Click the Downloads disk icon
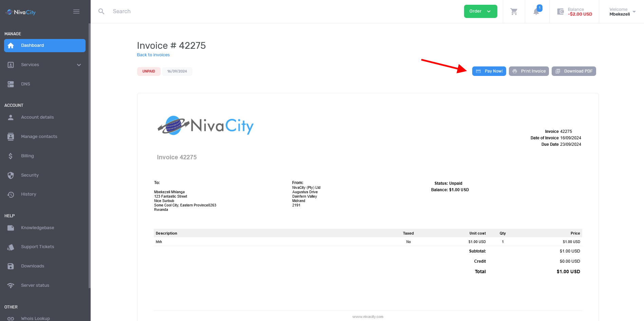The height and width of the screenshot is (321, 644). tap(11, 266)
